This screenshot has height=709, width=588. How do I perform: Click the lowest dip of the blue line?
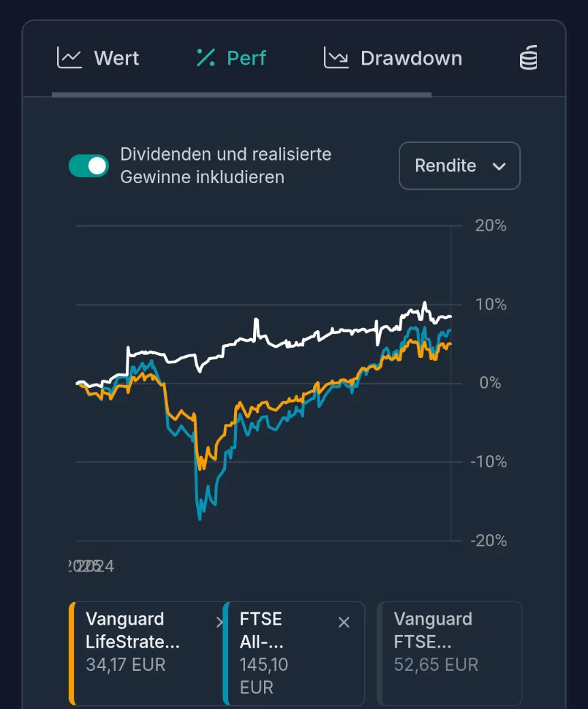tap(199, 518)
